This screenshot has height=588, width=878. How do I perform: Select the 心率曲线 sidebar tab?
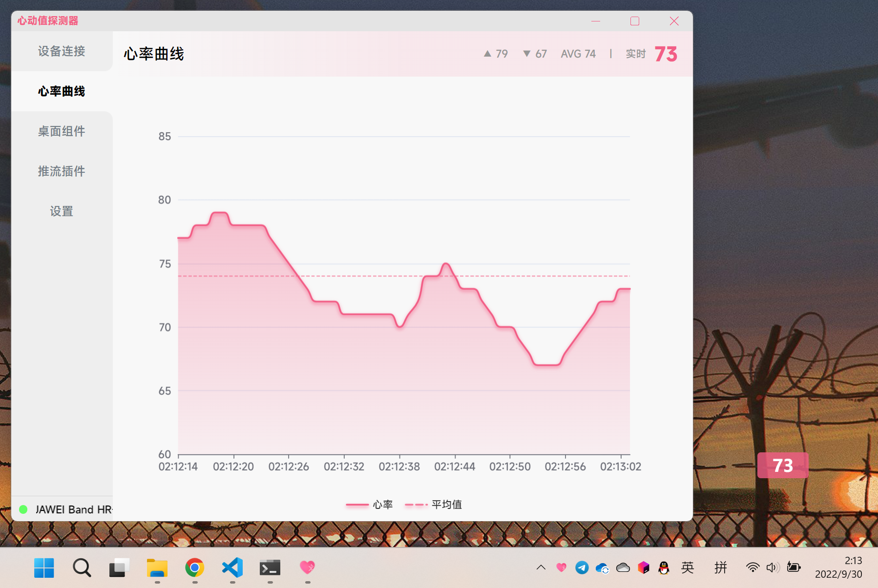point(62,91)
